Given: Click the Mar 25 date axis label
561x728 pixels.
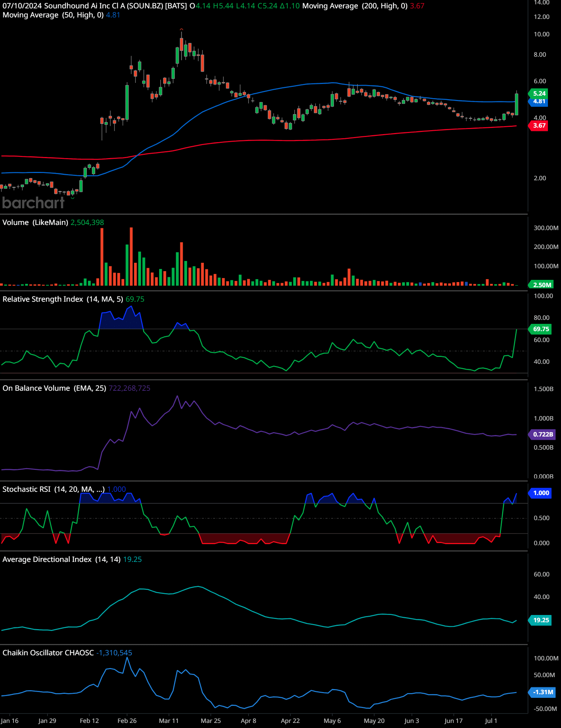Looking at the screenshot, I should 211,721.
